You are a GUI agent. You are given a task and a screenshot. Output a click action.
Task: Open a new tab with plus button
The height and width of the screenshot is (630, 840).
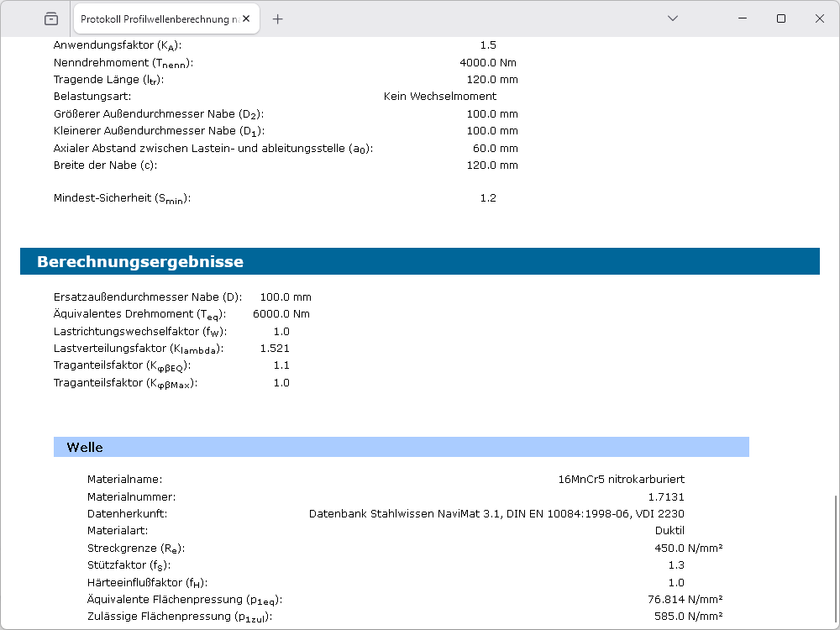[x=278, y=19]
